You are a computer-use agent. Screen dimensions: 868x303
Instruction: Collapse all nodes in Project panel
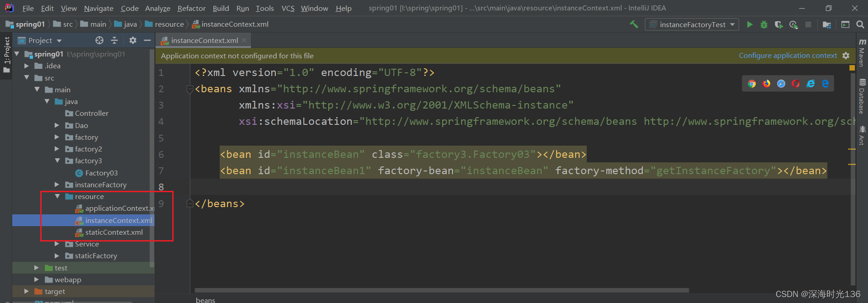[x=114, y=40]
